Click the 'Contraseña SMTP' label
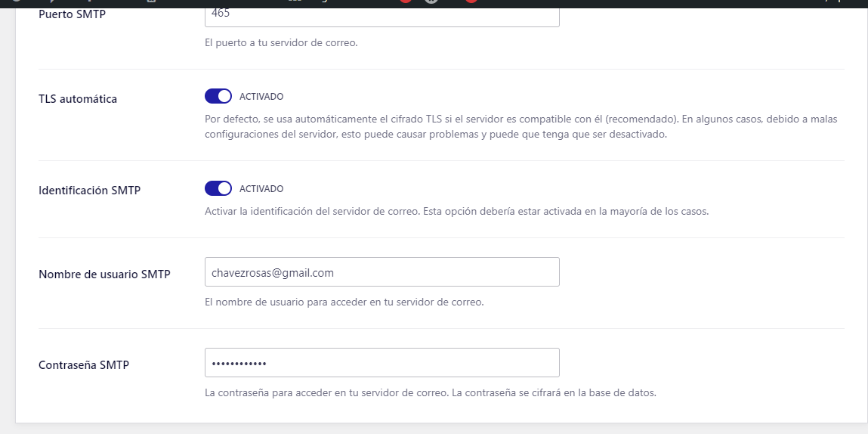Image resolution: width=868 pixels, height=434 pixels. click(84, 364)
